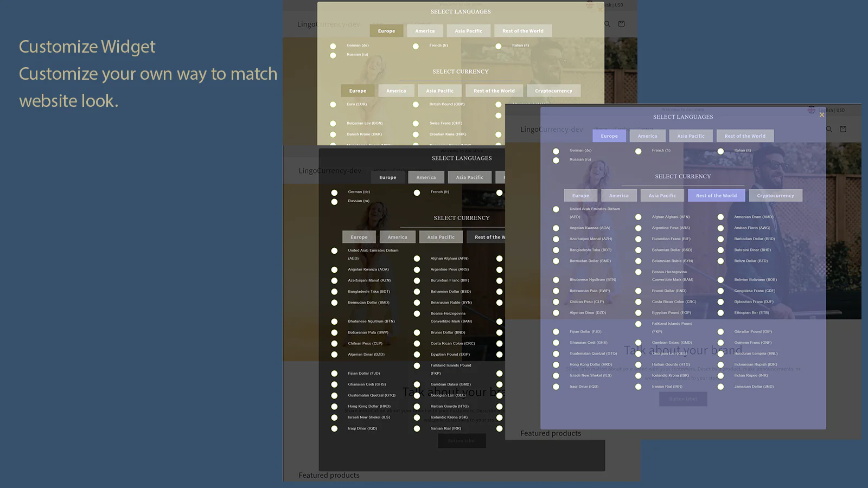The height and width of the screenshot is (488, 868).
Task: Select British Pound (GBP) in the olive widget
Action: tap(416, 105)
